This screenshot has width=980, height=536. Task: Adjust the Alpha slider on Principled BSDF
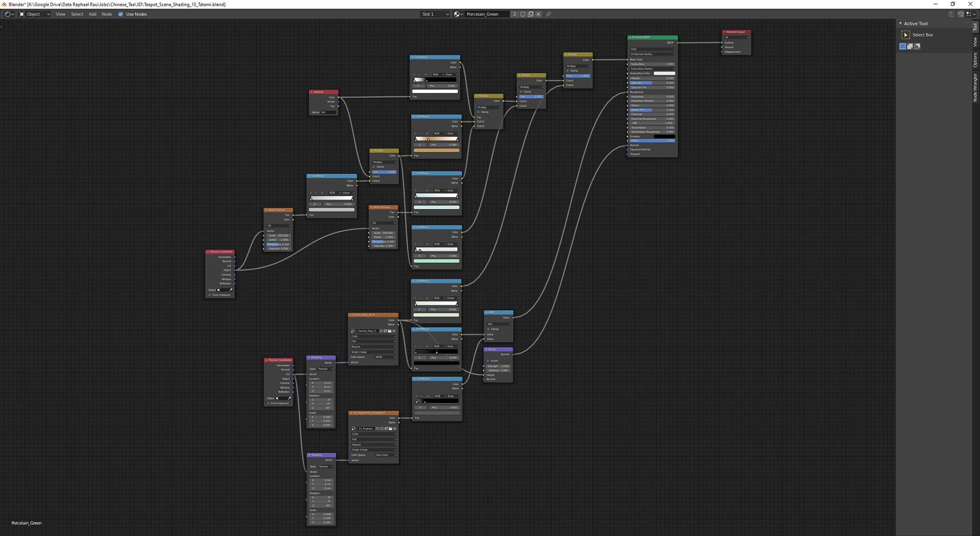tap(652, 140)
